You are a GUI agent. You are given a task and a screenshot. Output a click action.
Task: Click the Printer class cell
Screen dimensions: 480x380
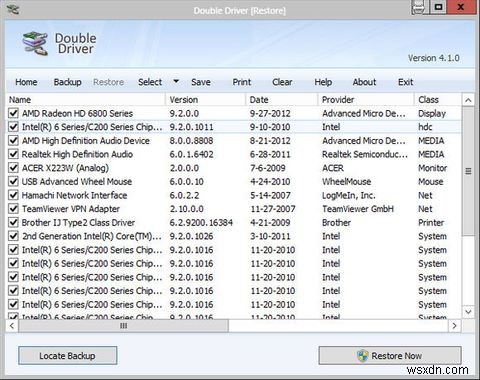coord(431,223)
